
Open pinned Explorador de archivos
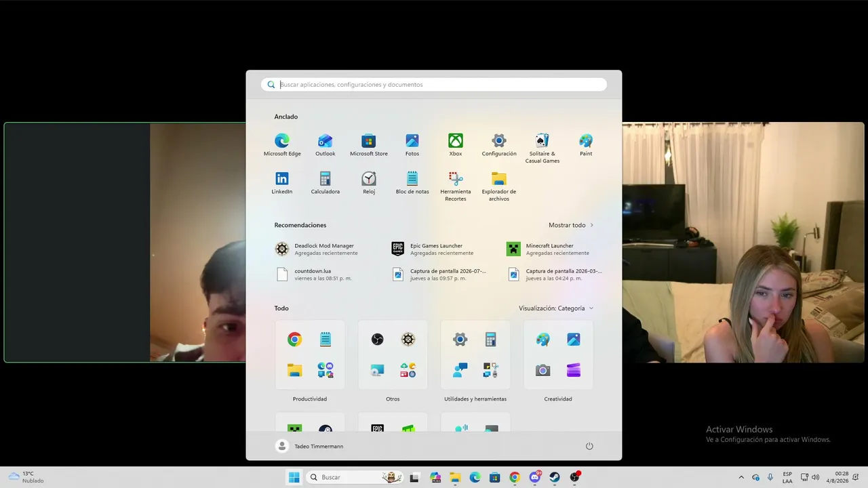coord(499,186)
